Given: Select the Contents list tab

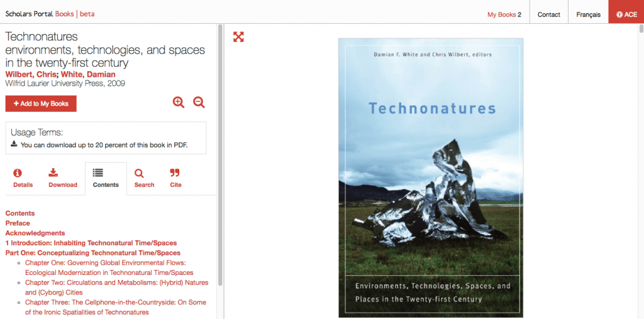Looking at the screenshot, I should coord(106,179).
